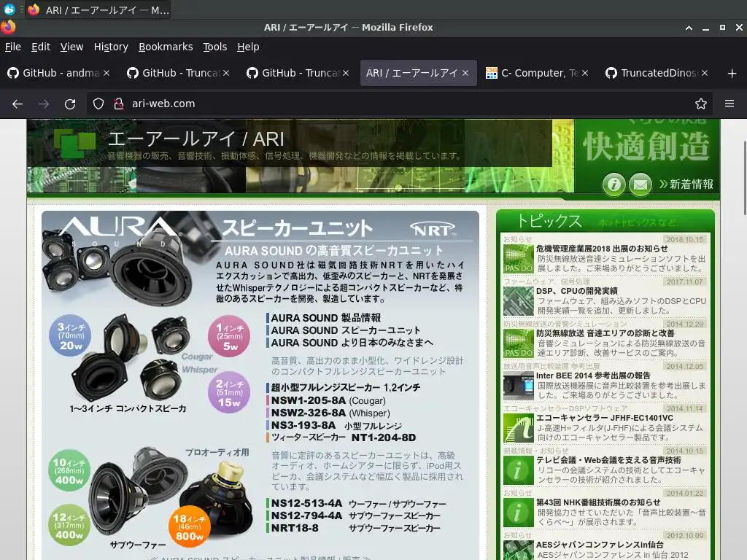
Task: Open DSP、CPUの開発実績 topic
Action: coord(576,291)
